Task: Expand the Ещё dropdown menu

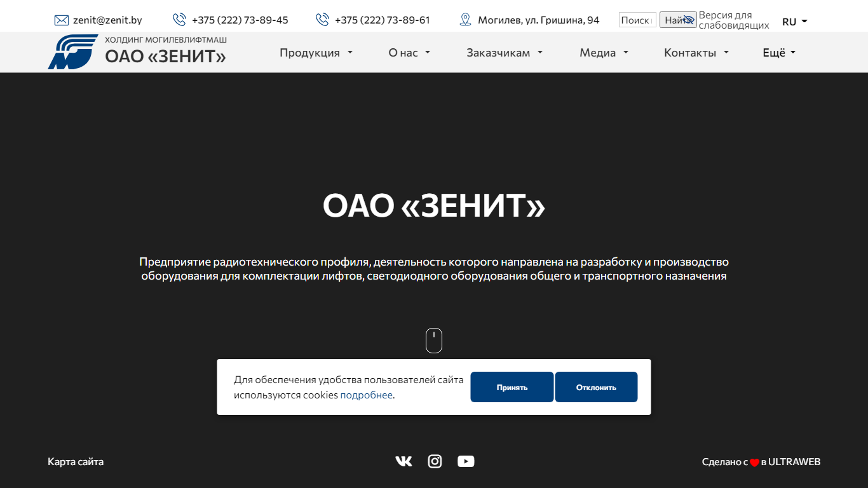Action: coord(779,53)
